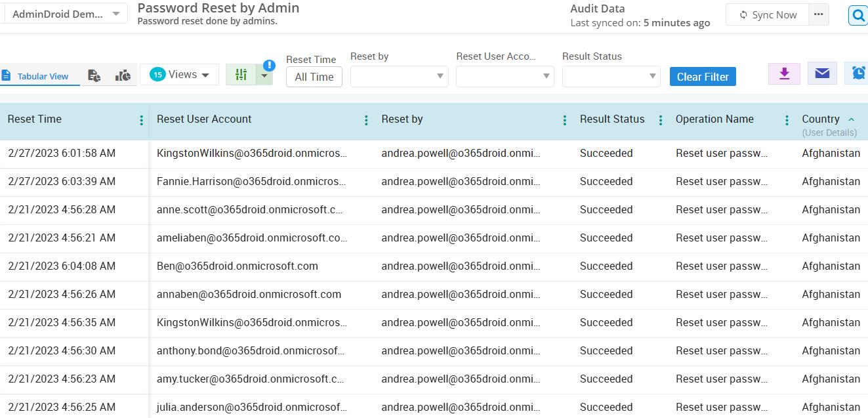Viewport: 868px width, 418px height.
Task: Open Result Status column options menu
Action: (x=661, y=120)
